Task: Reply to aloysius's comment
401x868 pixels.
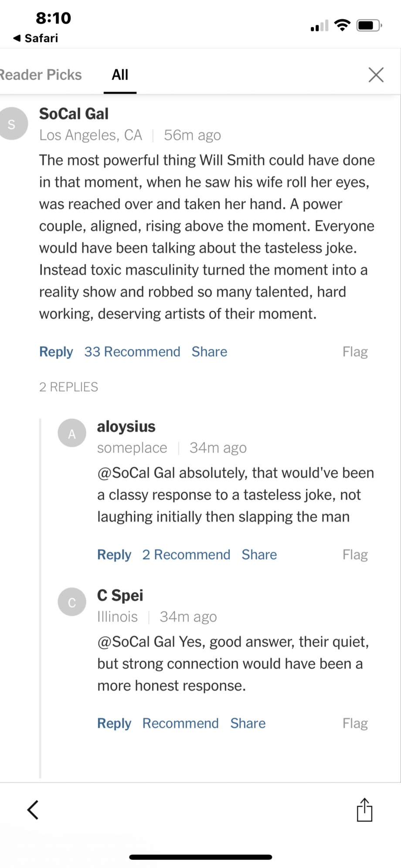Action: pos(114,555)
